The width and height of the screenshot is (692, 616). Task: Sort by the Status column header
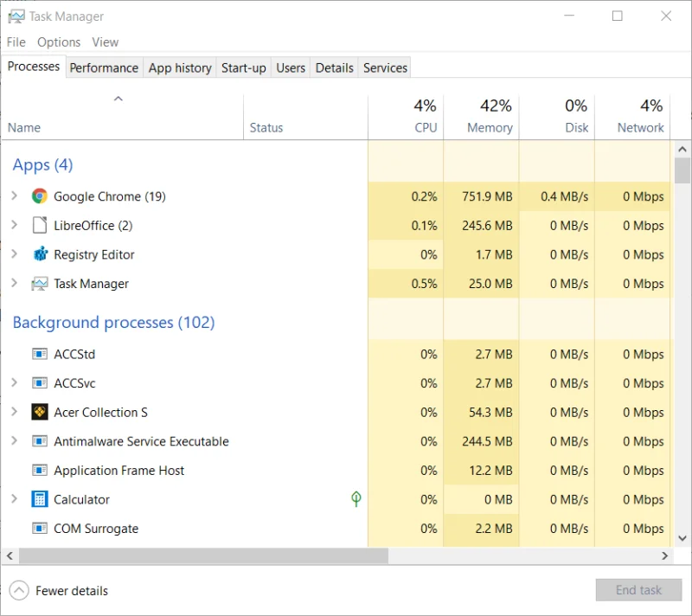point(305,117)
